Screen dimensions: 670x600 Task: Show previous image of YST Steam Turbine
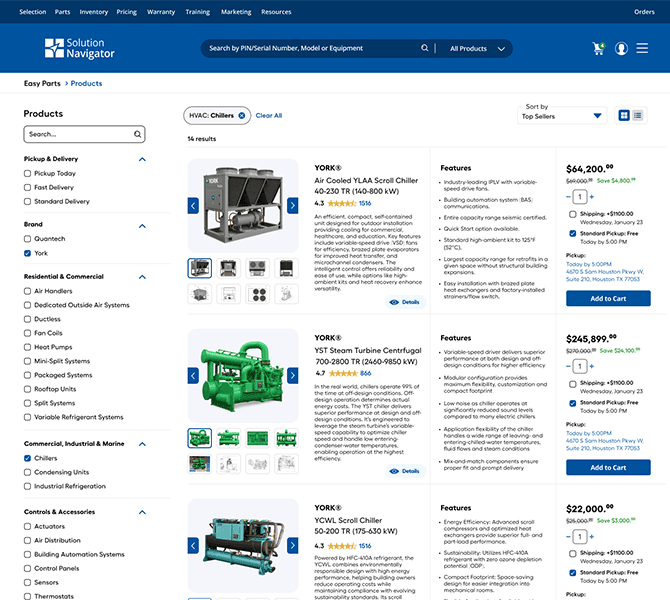click(x=193, y=376)
